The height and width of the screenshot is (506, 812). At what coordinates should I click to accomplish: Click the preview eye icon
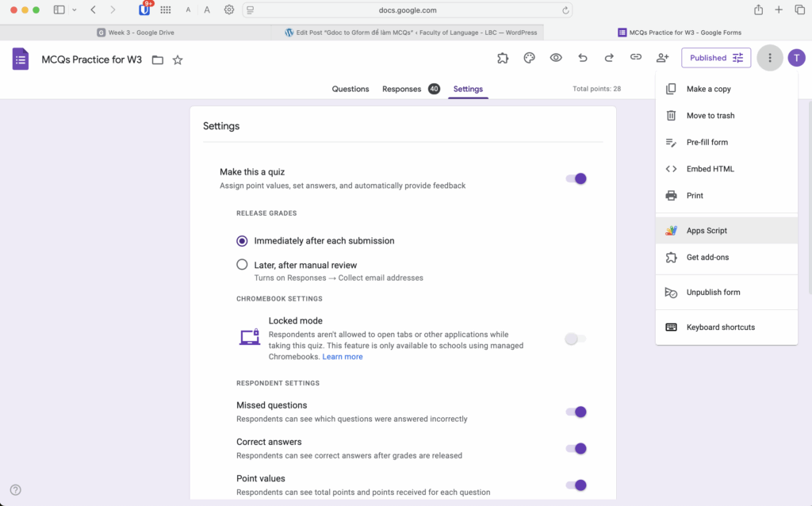point(556,58)
